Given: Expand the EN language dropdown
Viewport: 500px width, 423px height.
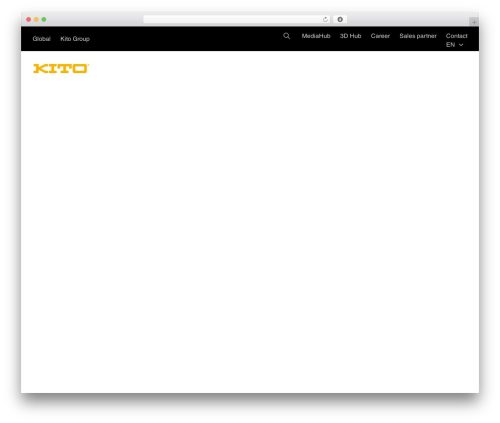Looking at the screenshot, I should (x=455, y=45).
